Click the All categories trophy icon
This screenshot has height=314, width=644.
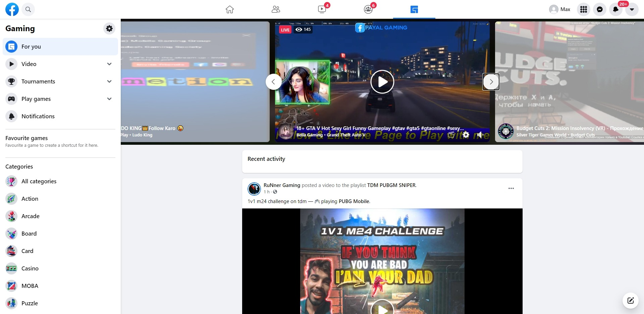tap(11, 181)
